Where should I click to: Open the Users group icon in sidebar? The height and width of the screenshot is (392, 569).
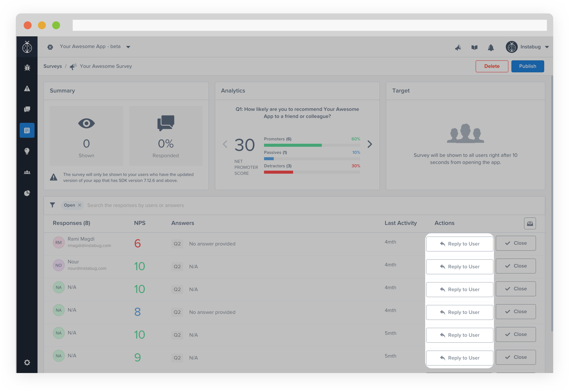coord(27,172)
